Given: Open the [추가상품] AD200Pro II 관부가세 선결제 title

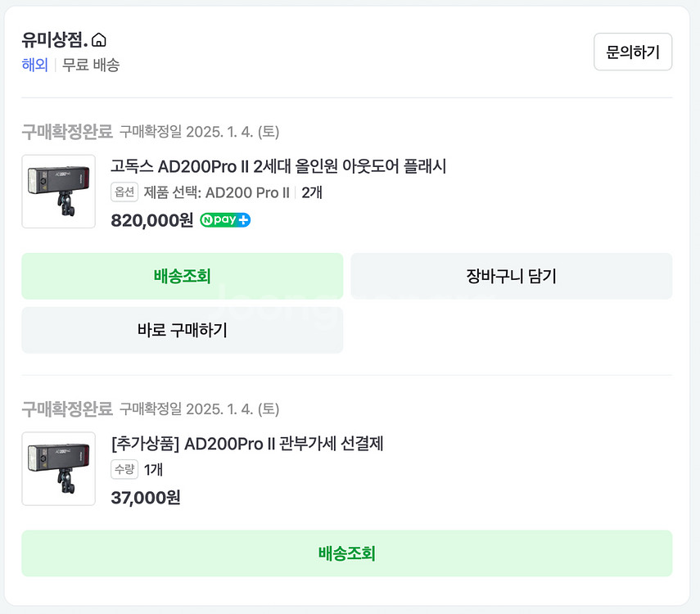Looking at the screenshot, I should click(x=247, y=444).
